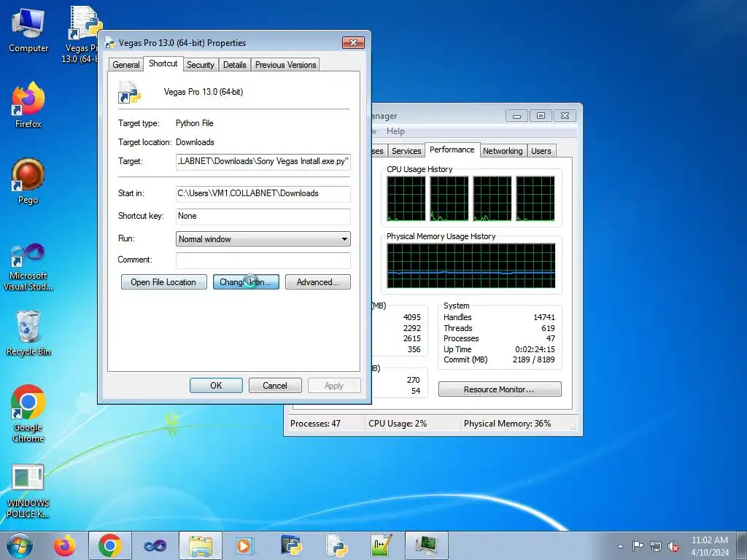Screen dimensions: 747x560
Task: Select the Google Chrome desktop shortcut
Action: click(28, 413)
